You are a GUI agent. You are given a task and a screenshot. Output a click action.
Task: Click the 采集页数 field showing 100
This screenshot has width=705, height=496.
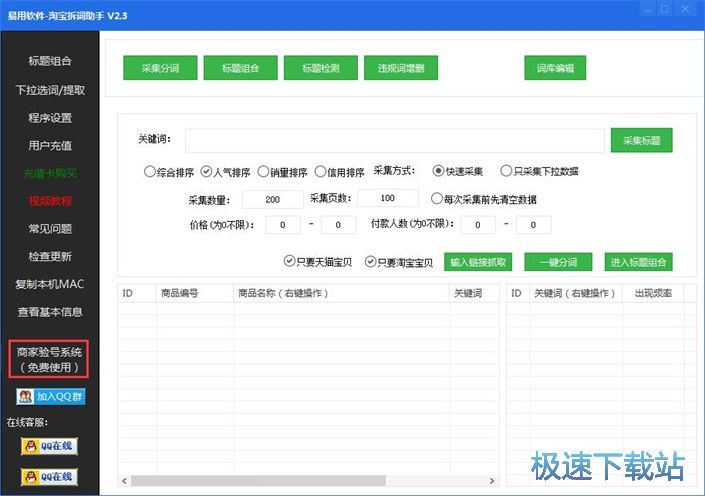(388, 198)
